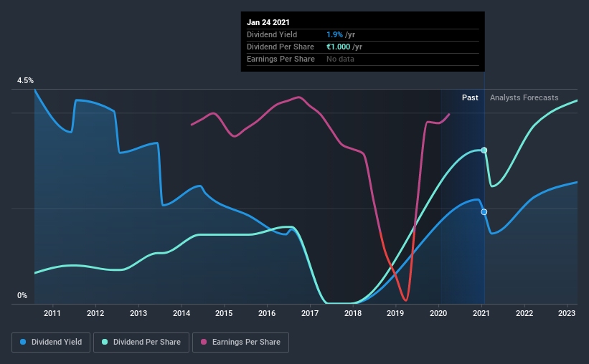Click the teal Dividend Per Share data point marker
The height and width of the screenshot is (364, 589).
click(x=484, y=150)
